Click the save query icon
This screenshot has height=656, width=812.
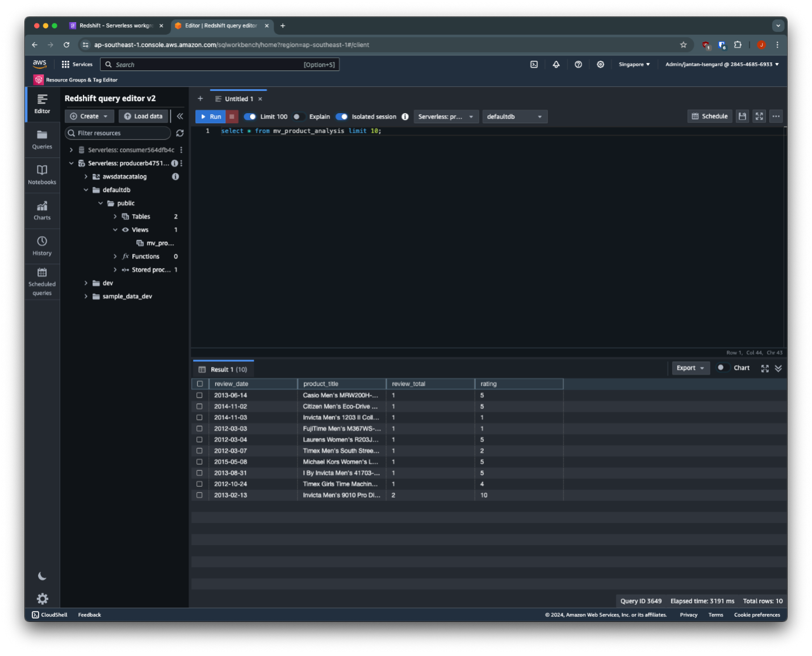742,116
